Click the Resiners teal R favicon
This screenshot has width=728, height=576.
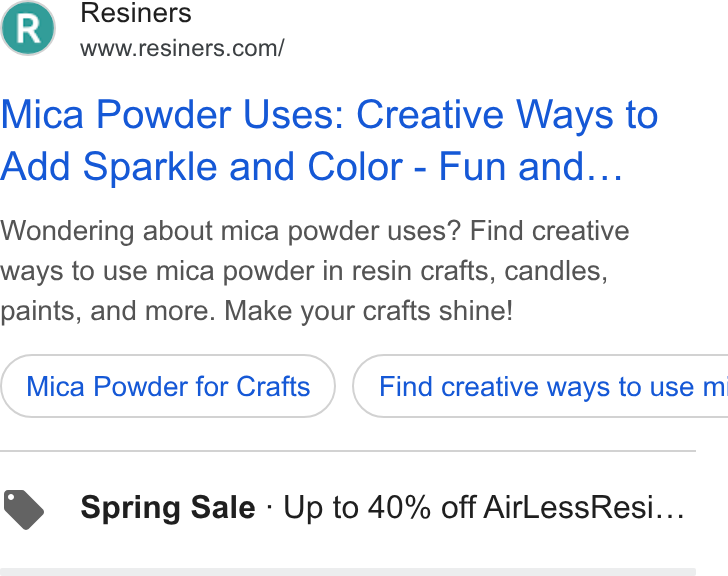coord(28,28)
